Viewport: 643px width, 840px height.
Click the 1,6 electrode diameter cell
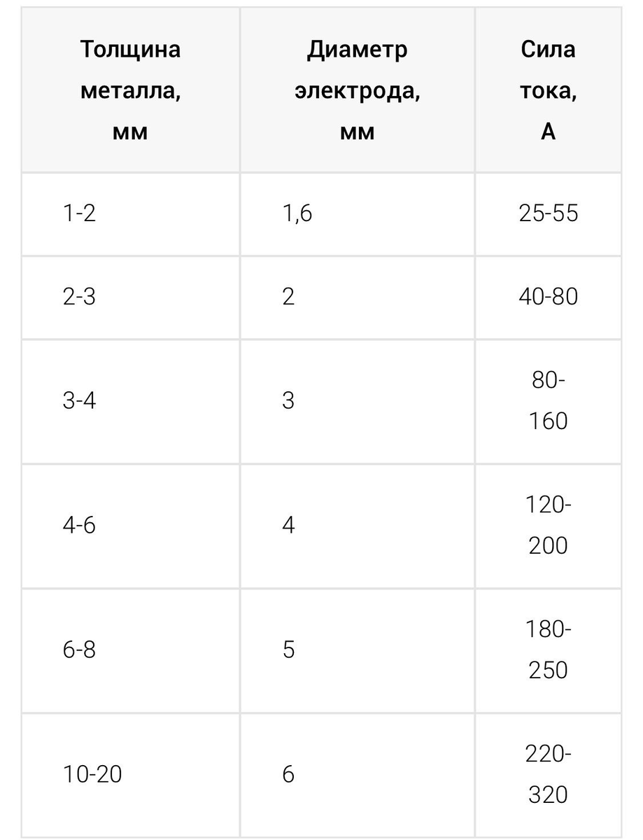(x=358, y=215)
